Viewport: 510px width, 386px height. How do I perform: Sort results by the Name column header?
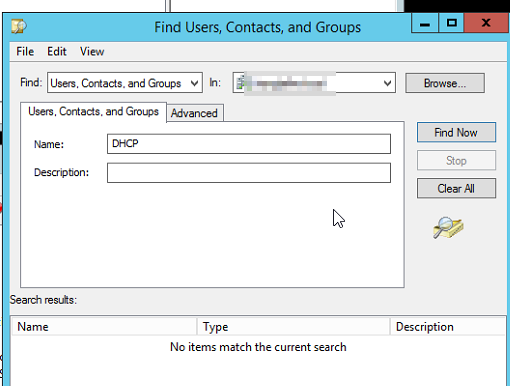(104, 327)
